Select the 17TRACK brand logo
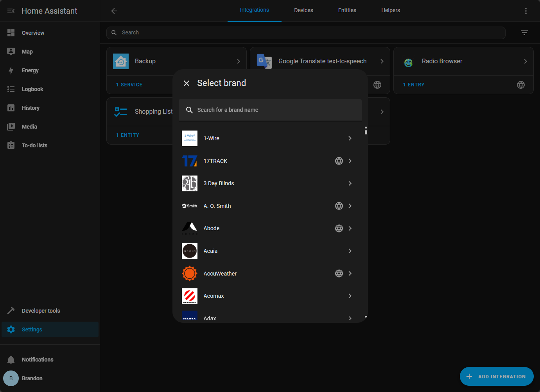 coord(190,161)
